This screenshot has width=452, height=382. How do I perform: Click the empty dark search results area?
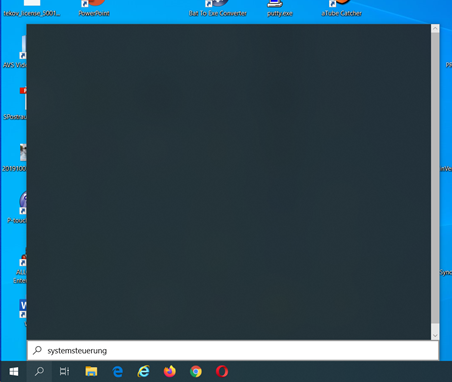229,182
